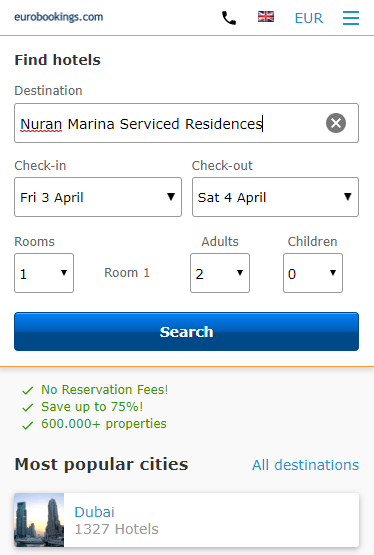Click the 600.000+ properties checkmark
The height and width of the screenshot is (555, 374).
click(x=28, y=425)
